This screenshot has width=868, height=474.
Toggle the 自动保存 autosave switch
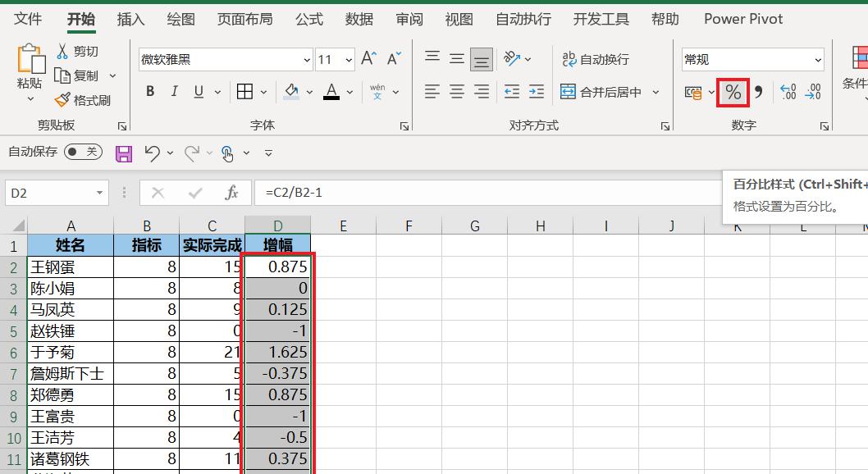[x=83, y=152]
